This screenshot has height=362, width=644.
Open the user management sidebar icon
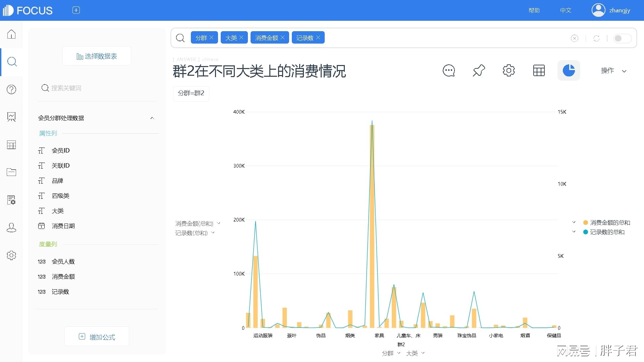point(11,228)
